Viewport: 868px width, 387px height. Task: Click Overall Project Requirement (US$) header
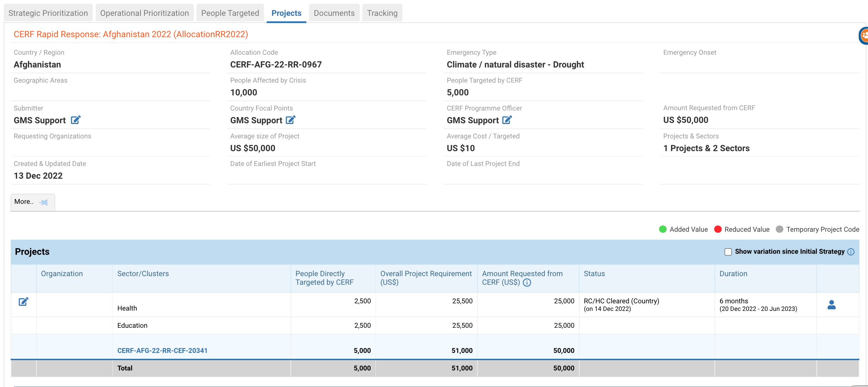point(426,278)
